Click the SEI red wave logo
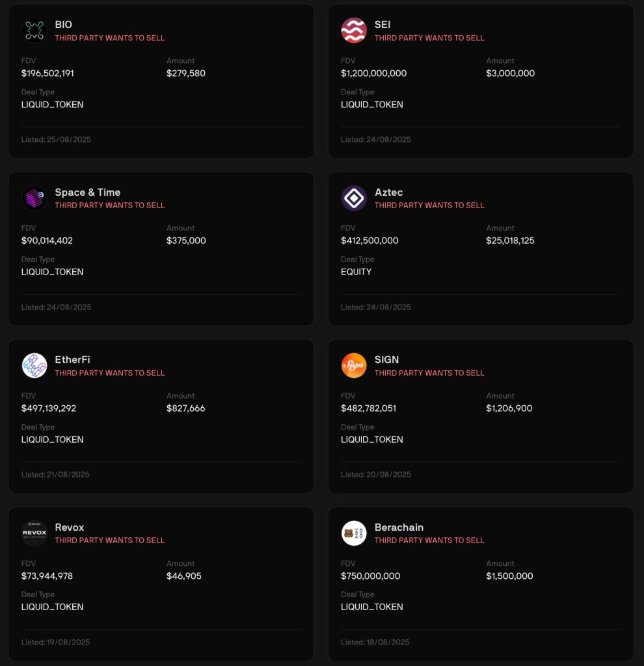The height and width of the screenshot is (666, 644). pyautogui.click(x=354, y=31)
